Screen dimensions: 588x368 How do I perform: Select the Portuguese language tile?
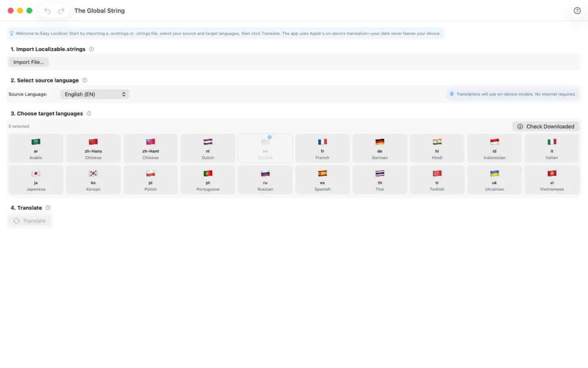[208, 180]
